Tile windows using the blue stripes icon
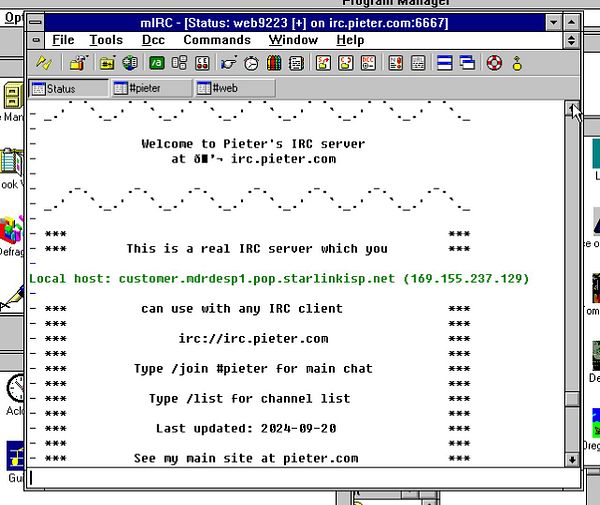The width and height of the screenshot is (600, 505). (445, 63)
